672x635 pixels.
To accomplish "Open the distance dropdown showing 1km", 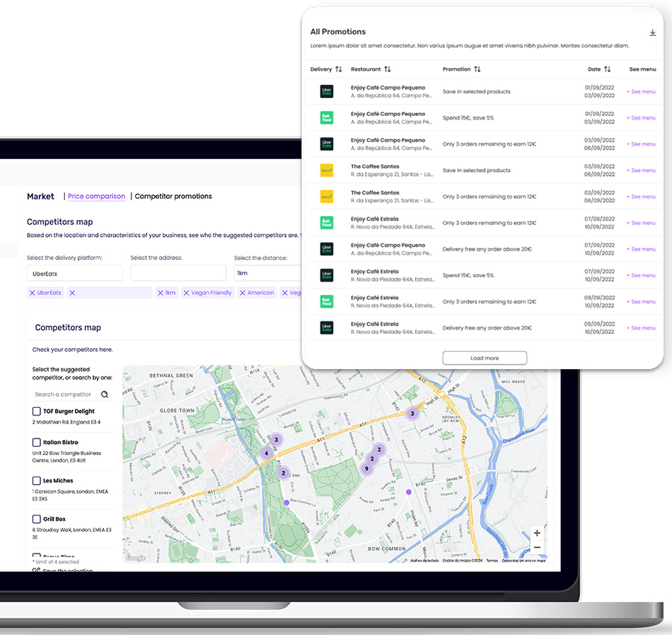I will click(x=268, y=273).
